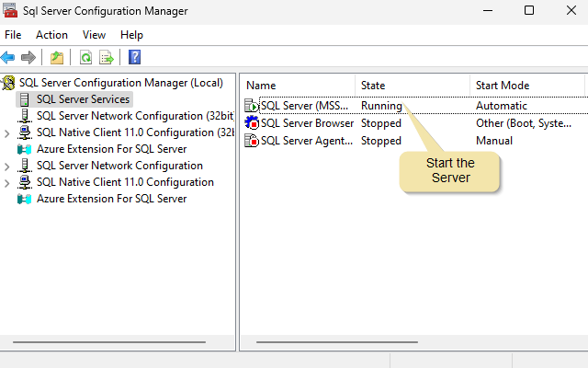This screenshot has width=588, height=368.
Task: Click the SQL Server Network Configuration node icon without 32bit
Action: (x=25, y=166)
